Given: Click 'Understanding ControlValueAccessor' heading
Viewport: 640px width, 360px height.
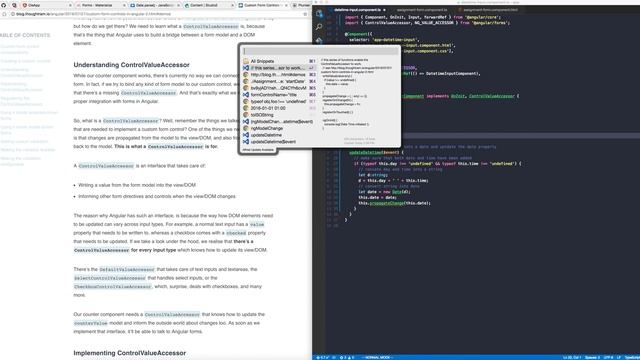Looking at the screenshot, I should (x=131, y=65).
